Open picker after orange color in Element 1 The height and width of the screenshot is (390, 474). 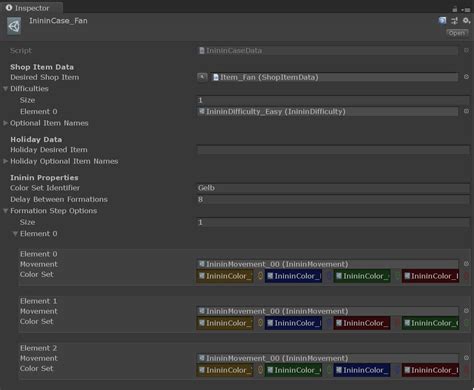(x=260, y=323)
